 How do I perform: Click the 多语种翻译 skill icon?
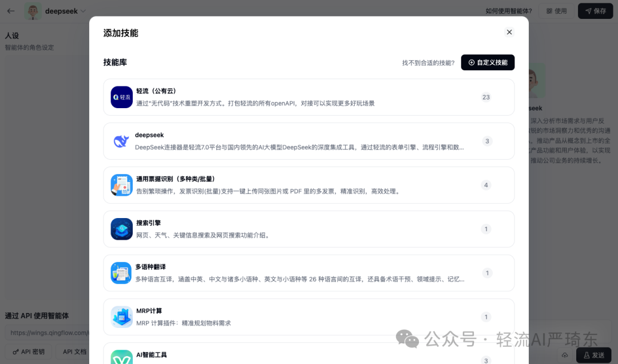click(x=121, y=273)
